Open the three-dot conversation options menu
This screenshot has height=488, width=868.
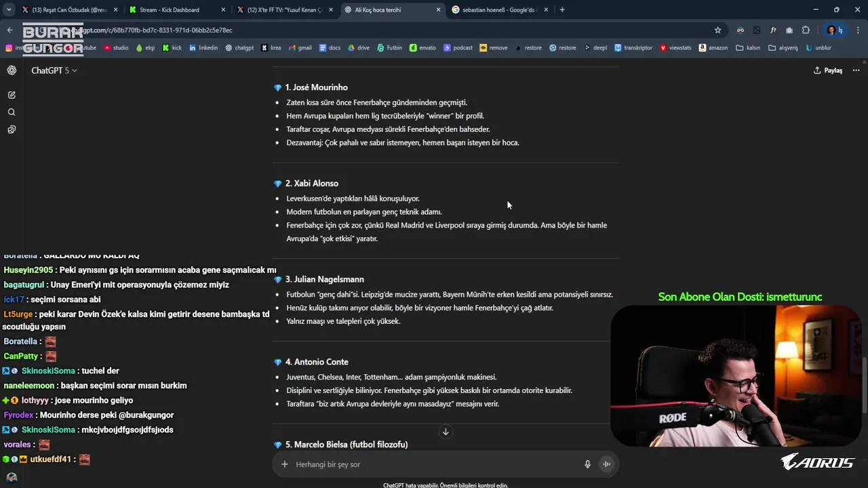(856, 70)
